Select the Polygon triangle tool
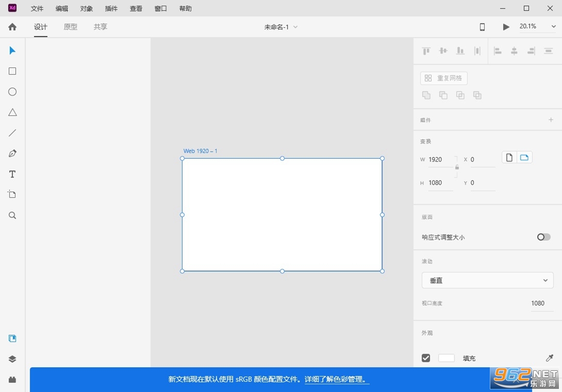This screenshot has height=392, width=562. coord(12,112)
